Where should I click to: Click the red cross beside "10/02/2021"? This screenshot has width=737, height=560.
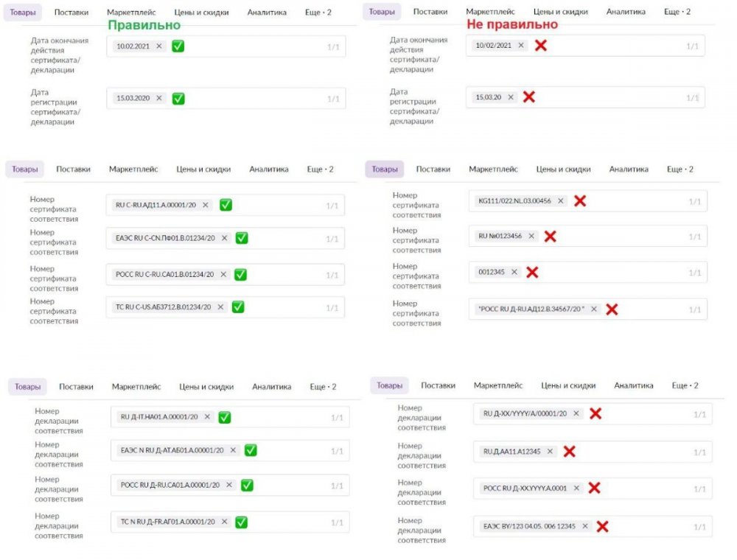(x=540, y=46)
